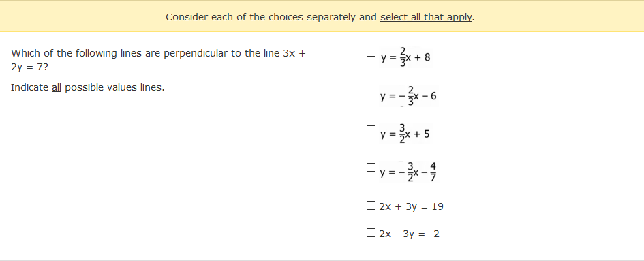
Task: Select the checkbox beside y = -3/2x - 4/7
Action: coord(371,167)
